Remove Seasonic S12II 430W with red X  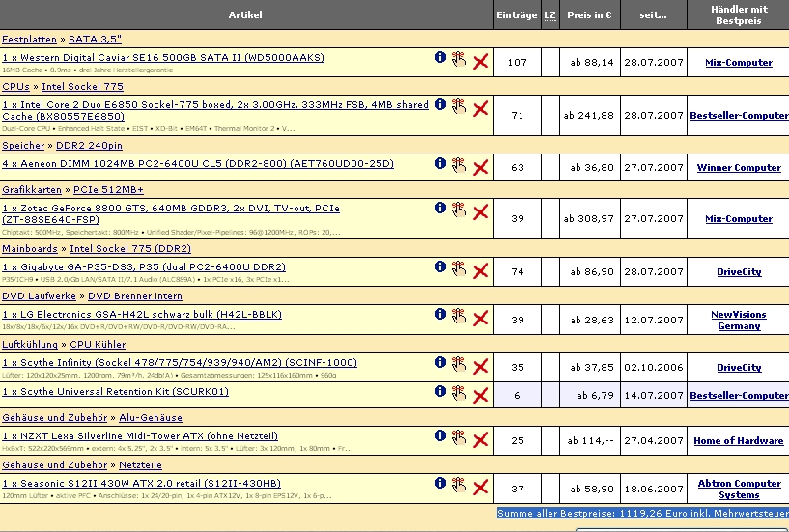pyautogui.click(x=481, y=488)
